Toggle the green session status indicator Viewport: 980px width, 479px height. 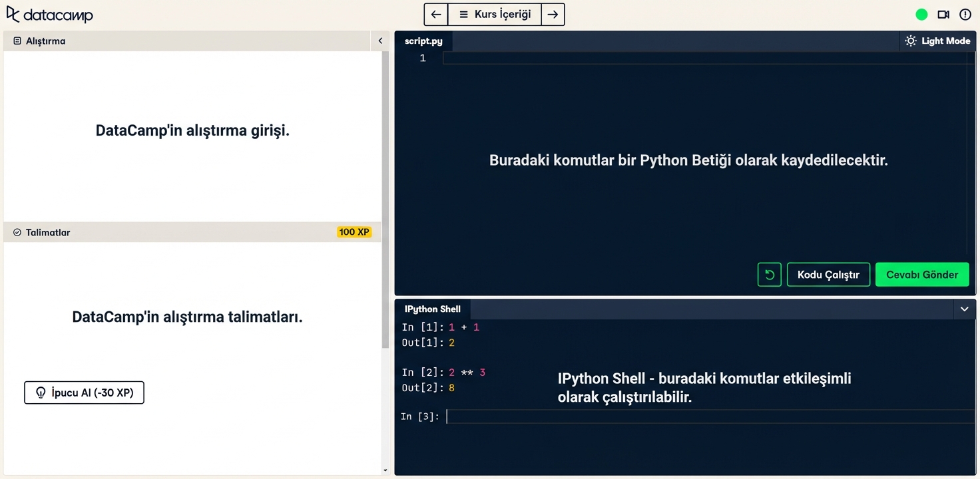921,14
